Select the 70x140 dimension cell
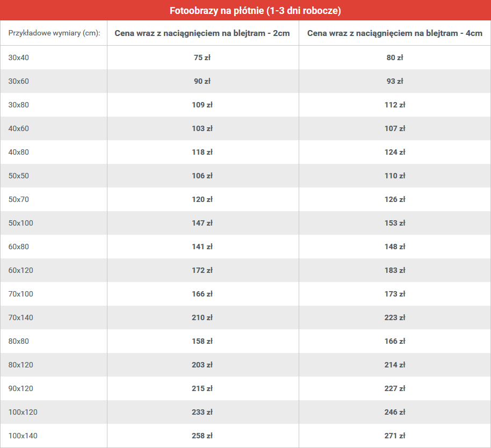 pos(54,317)
